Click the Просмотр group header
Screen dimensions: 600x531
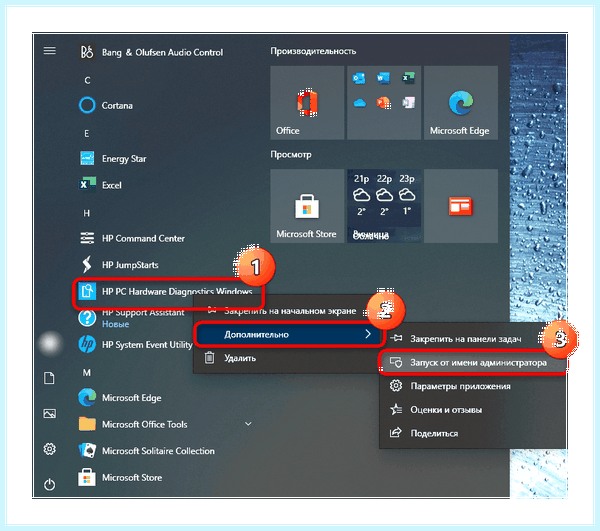coord(291,155)
